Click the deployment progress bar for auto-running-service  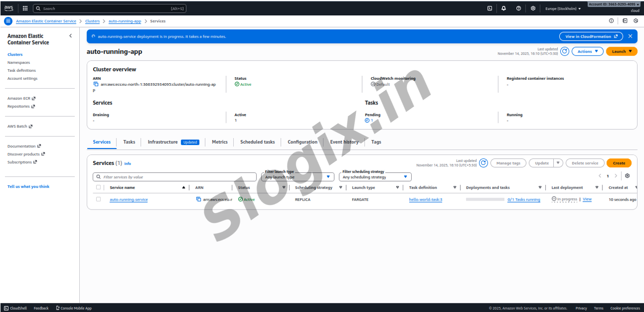[x=485, y=199]
